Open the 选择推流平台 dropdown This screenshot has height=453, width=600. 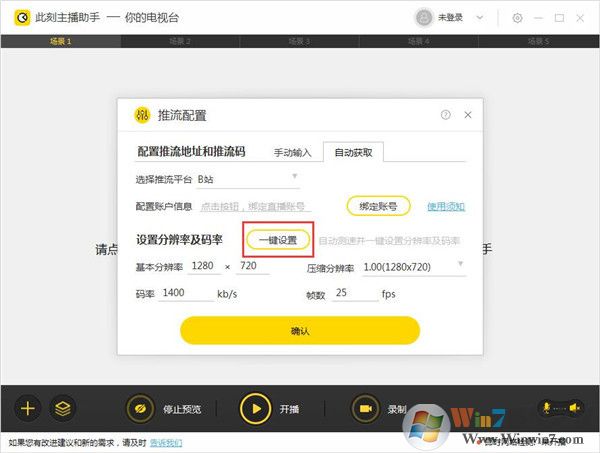click(248, 179)
